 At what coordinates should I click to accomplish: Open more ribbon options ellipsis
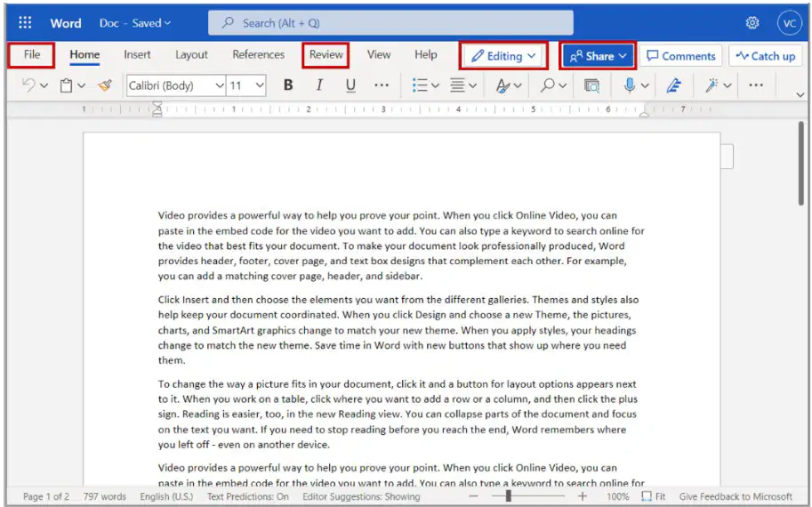click(756, 84)
